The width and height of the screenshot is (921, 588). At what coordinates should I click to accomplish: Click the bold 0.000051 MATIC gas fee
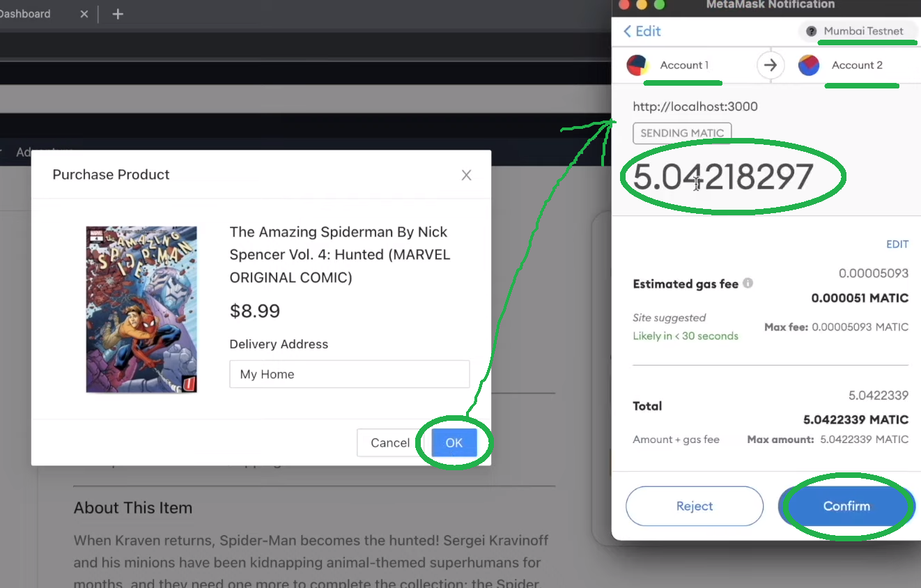coord(860,298)
